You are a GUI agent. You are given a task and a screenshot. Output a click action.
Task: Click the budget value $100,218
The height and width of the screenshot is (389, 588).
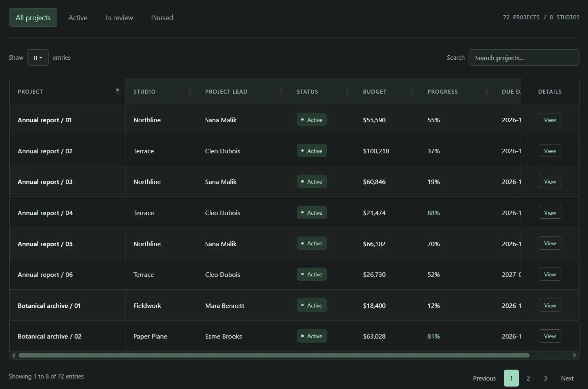click(x=376, y=151)
